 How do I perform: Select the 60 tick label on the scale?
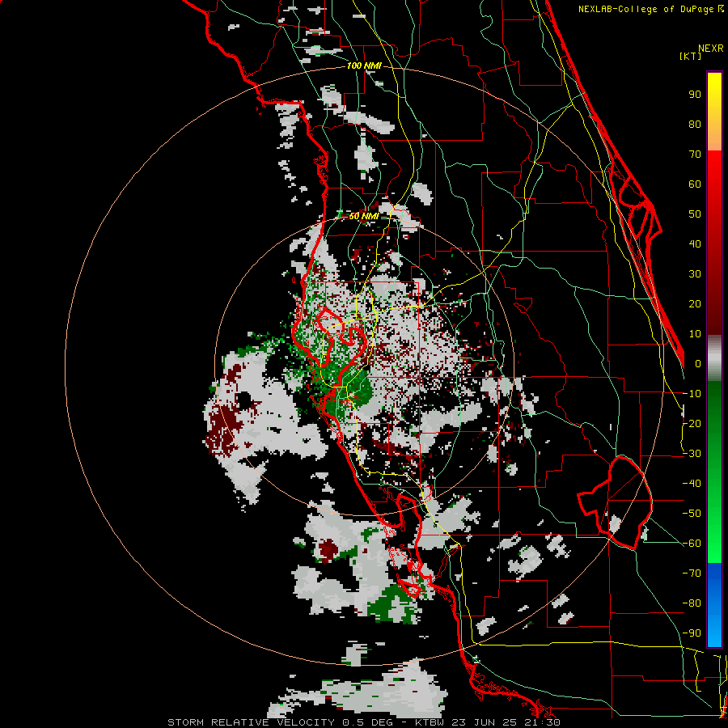[x=695, y=184]
